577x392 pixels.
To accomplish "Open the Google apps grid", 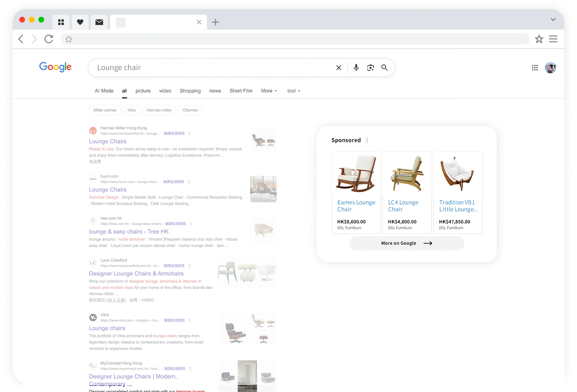I will click(535, 67).
